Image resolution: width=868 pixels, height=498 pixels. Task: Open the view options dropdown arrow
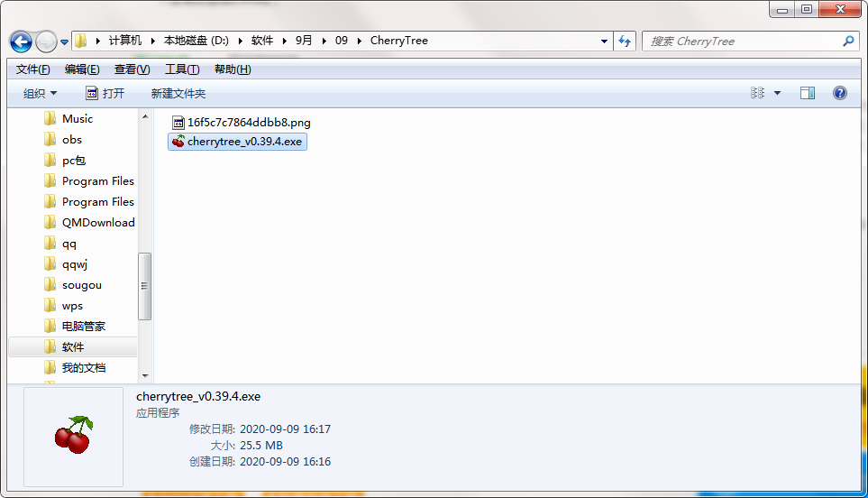777,93
